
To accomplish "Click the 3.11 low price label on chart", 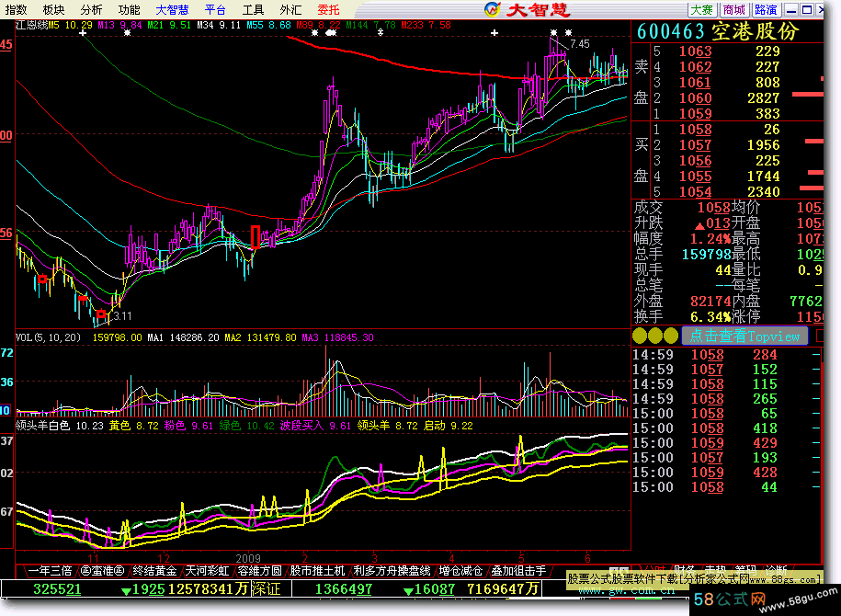I will 121,316.
